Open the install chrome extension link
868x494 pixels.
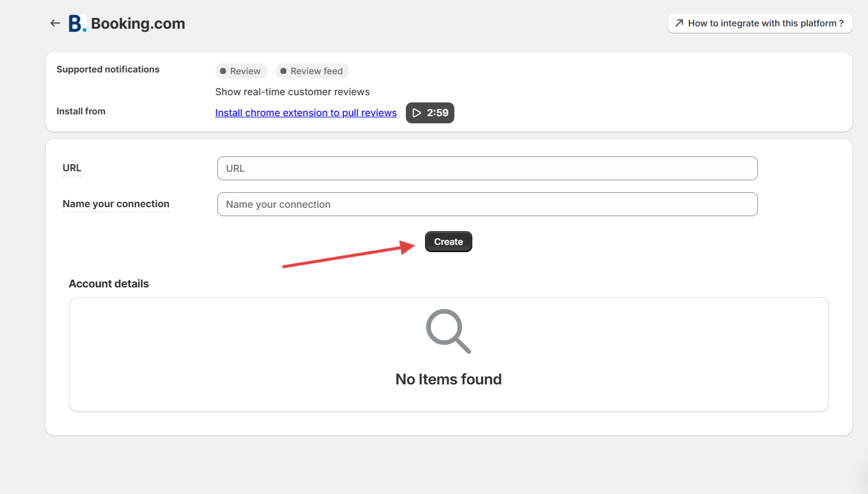point(306,113)
